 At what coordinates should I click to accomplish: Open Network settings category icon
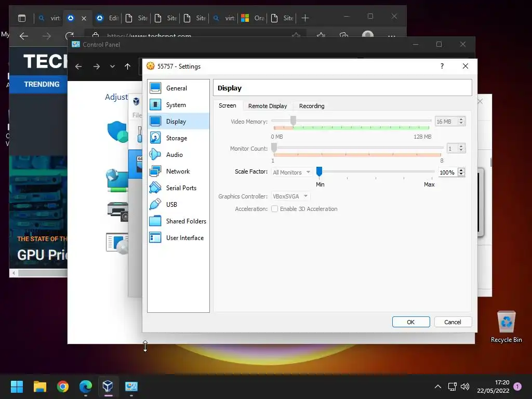click(155, 171)
